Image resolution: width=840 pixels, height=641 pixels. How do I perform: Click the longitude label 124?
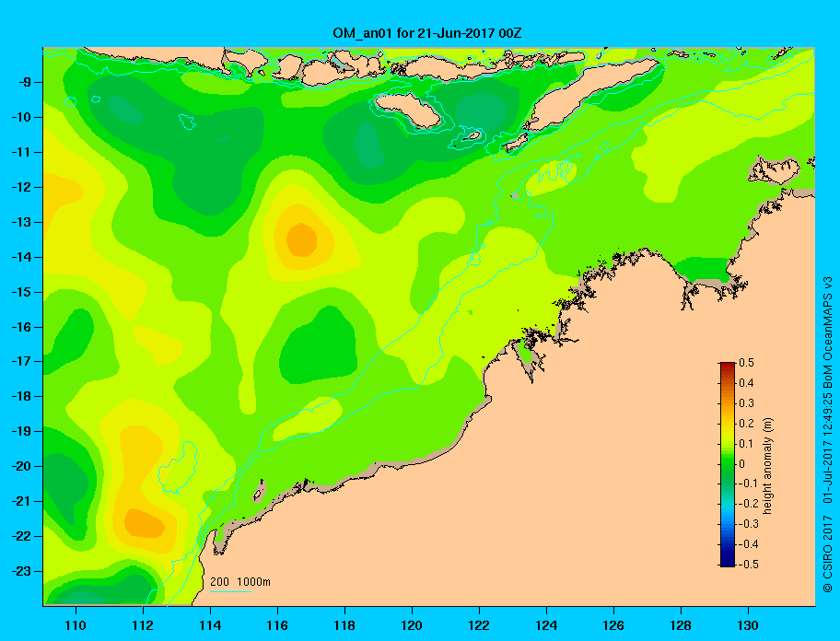point(546,625)
